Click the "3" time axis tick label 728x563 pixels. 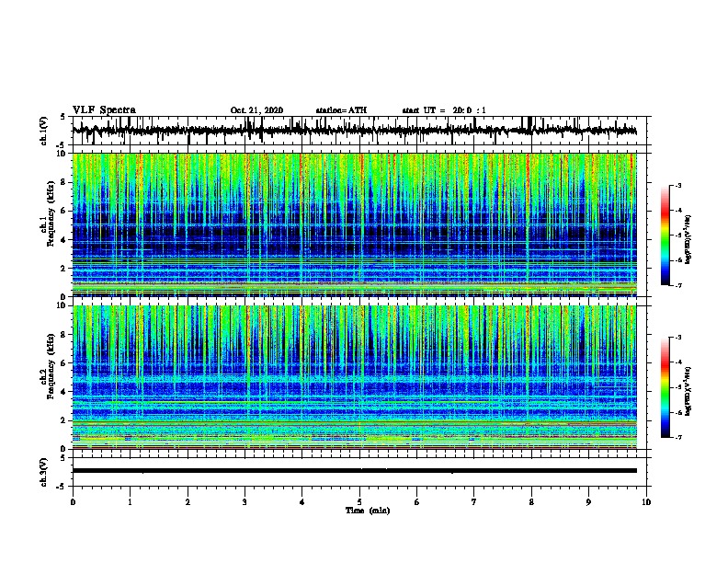click(x=245, y=502)
